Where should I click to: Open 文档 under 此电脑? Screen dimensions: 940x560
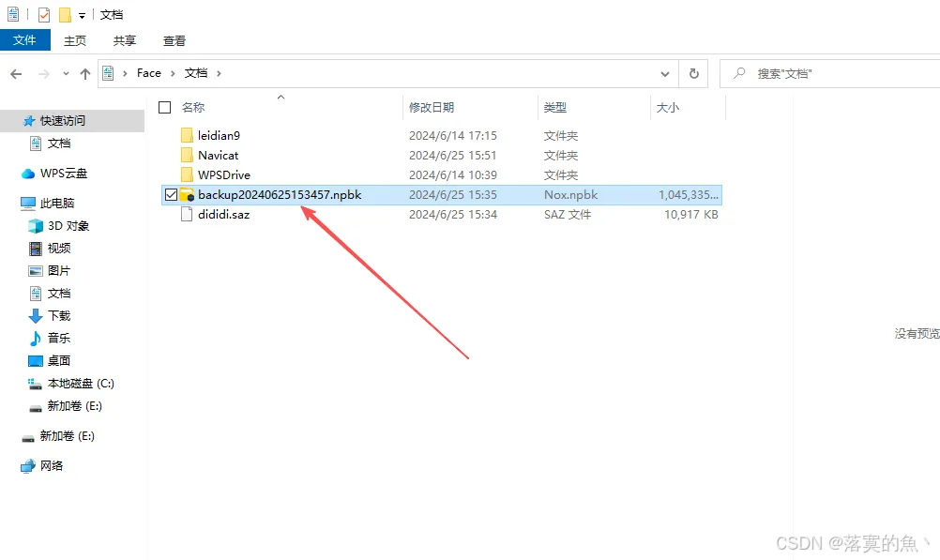point(59,294)
